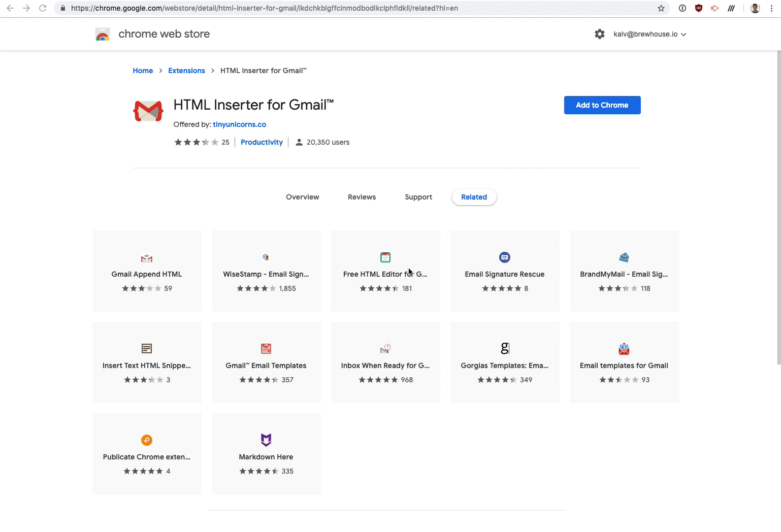Open Markdown Here title
The height and width of the screenshot is (532, 781).
point(266,457)
